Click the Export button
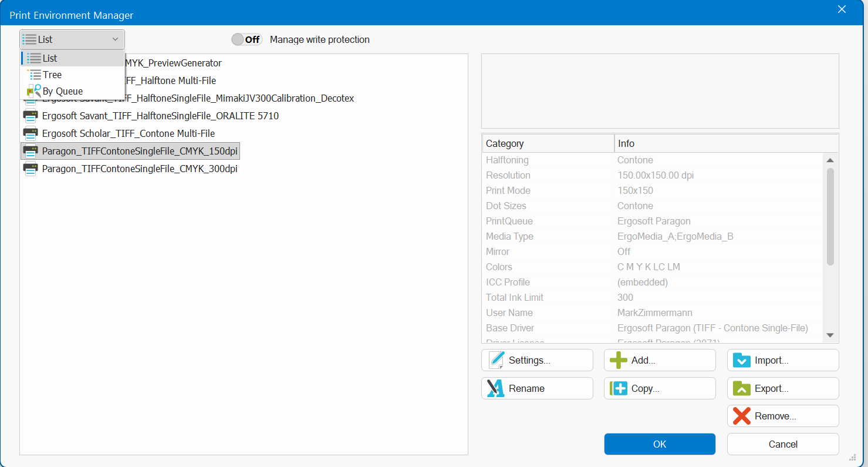868x467 pixels. pos(783,388)
